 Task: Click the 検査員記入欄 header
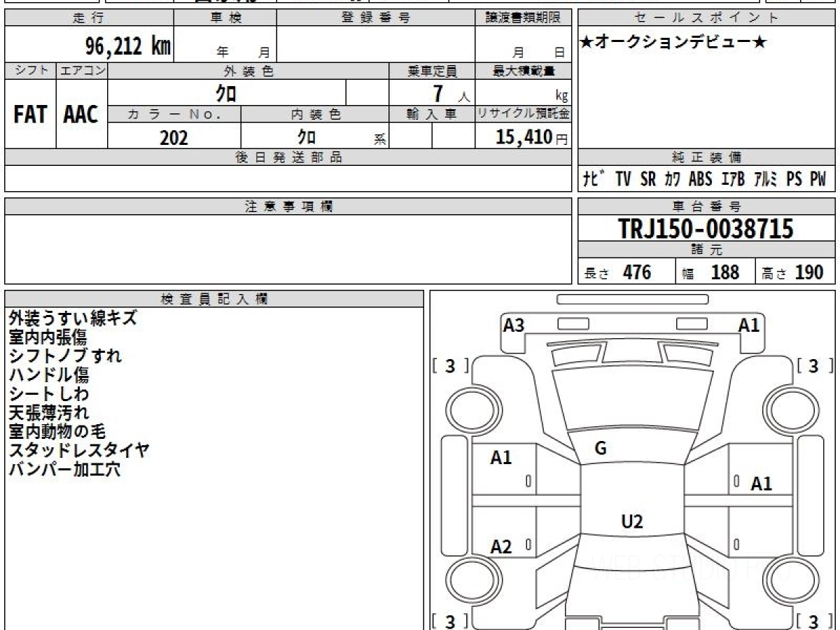coord(214,299)
